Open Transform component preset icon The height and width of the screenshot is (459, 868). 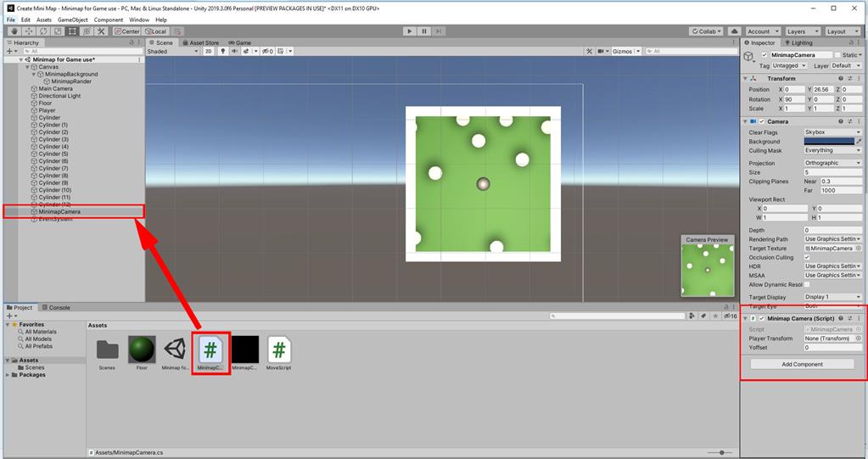[849, 79]
